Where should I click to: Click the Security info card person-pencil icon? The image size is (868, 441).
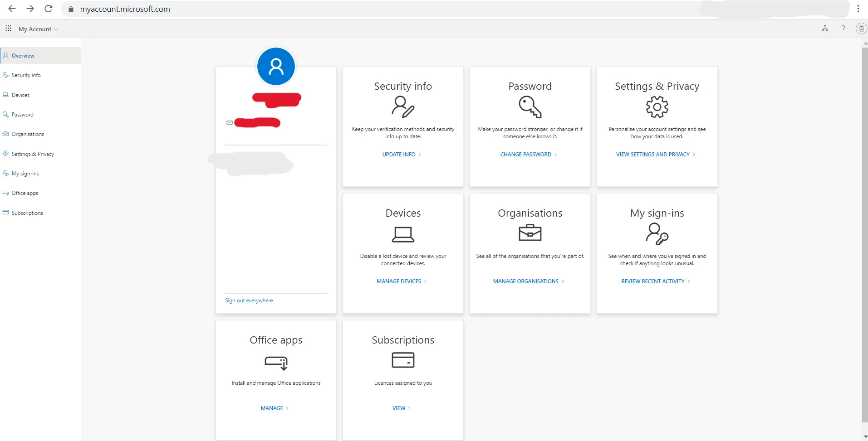(403, 107)
